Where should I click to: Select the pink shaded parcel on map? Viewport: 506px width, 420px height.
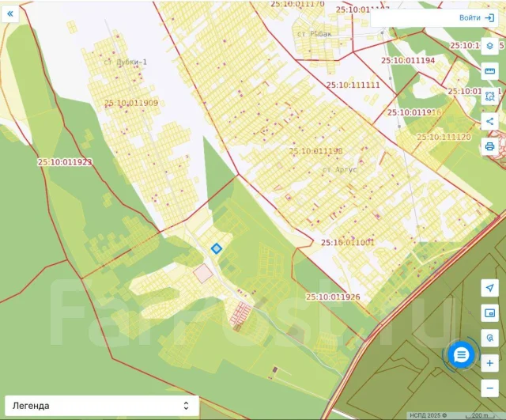pyautogui.click(x=203, y=273)
